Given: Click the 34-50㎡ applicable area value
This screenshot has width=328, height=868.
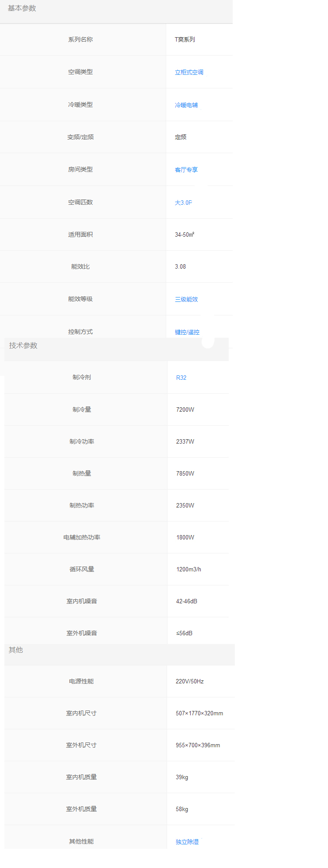Looking at the screenshot, I should (185, 234).
